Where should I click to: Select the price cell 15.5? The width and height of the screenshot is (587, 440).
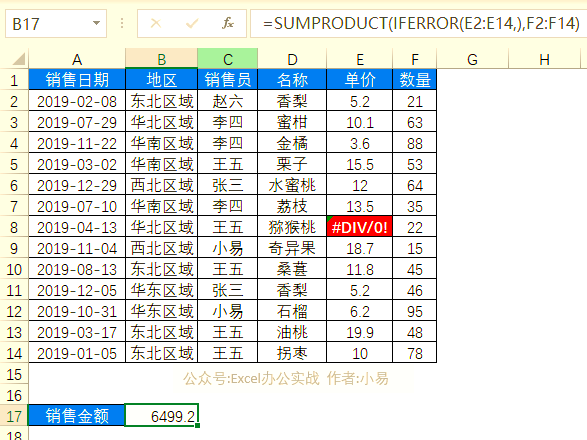point(360,163)
